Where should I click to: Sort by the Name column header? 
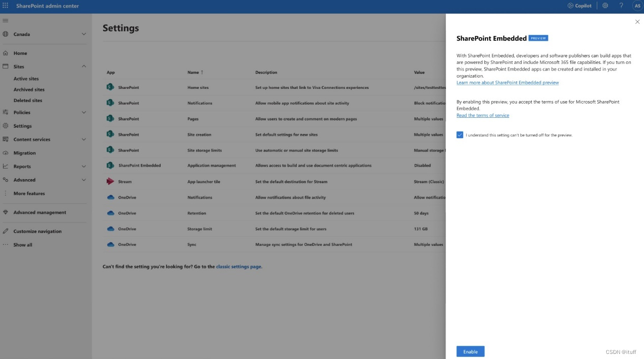pos(195,73)
